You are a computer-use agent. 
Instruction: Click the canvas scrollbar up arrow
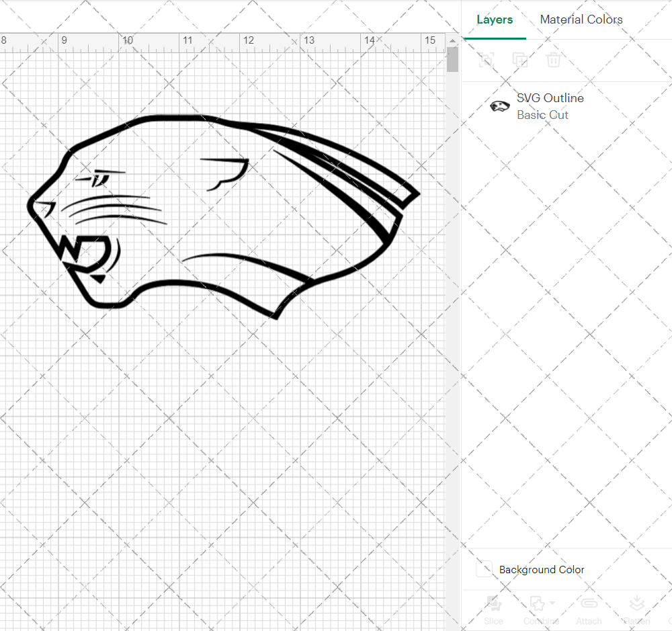[x=452, y=41]
